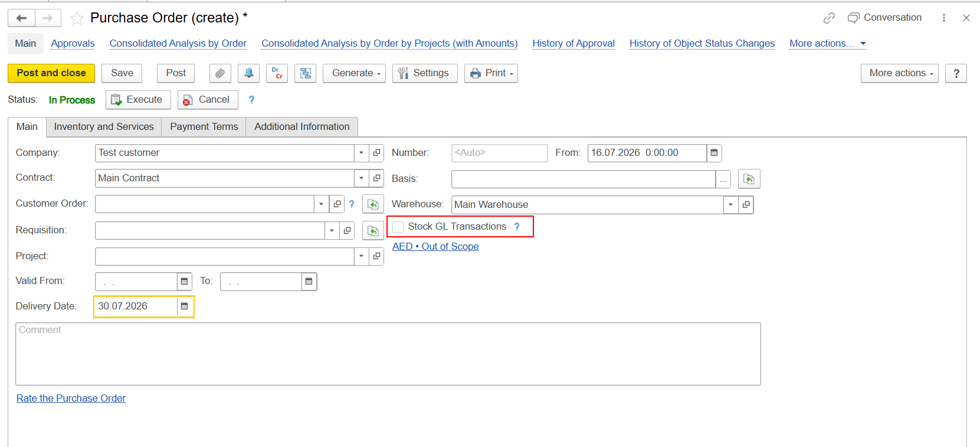980x447 pixels.
Task: Expand the Contract dropdown list
Action: [x=362, y=178]
